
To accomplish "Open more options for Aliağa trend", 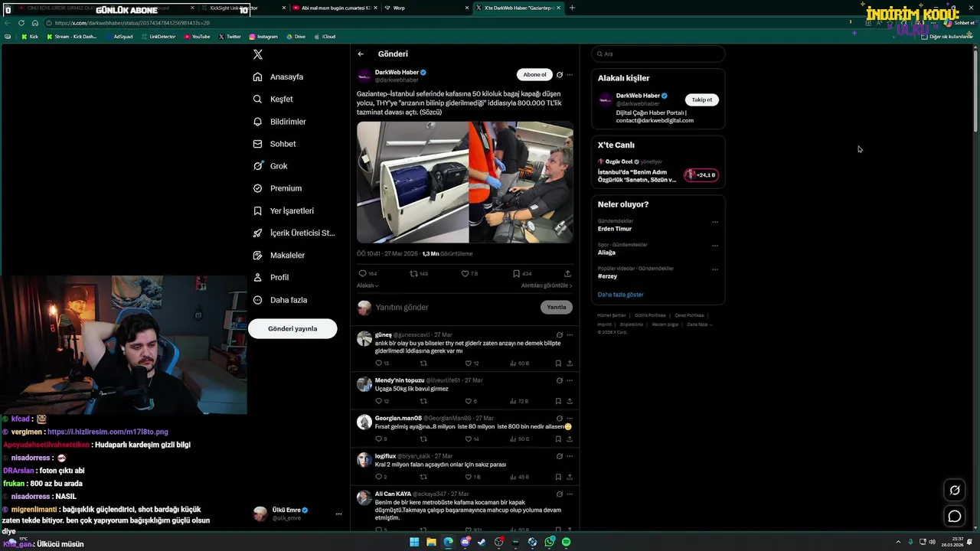I will click(715, 246).
